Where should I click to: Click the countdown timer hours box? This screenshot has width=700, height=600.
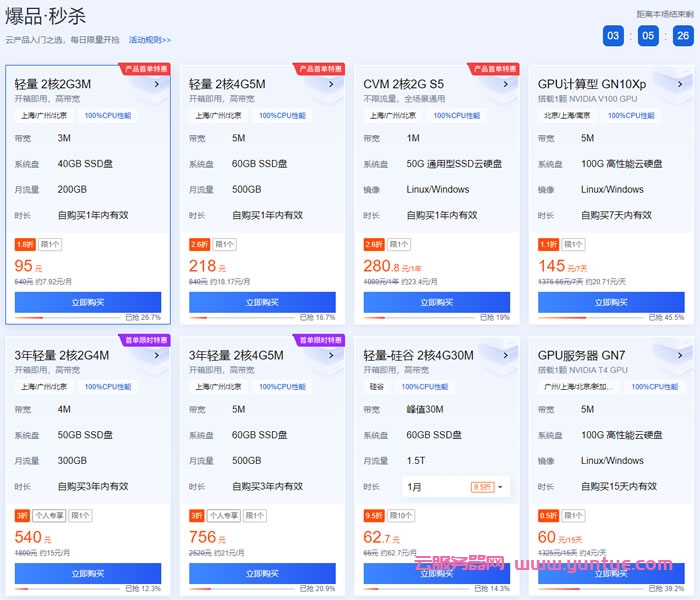614,36
